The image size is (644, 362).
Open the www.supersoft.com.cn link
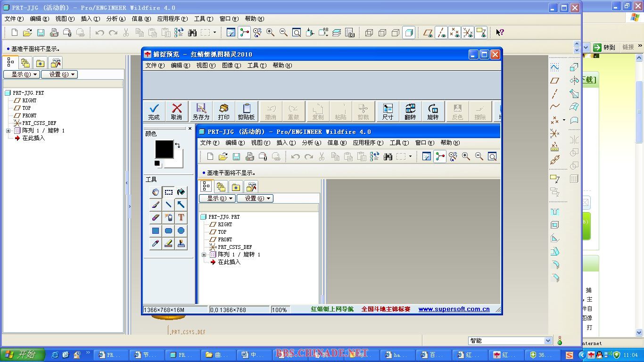click(x=454, y=309)
